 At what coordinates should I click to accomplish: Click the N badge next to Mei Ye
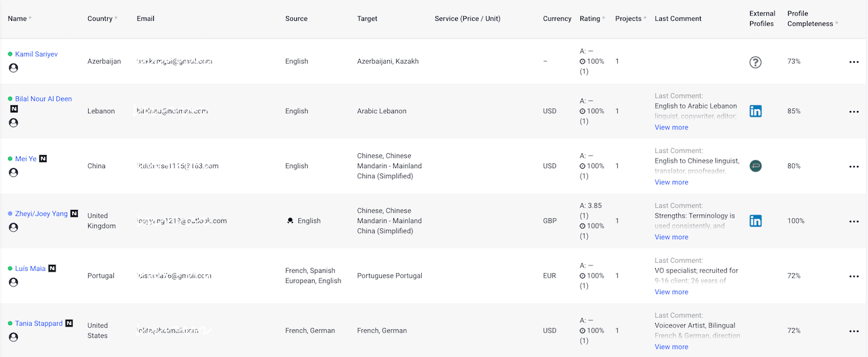pyautogui.click(x=43, y=159)
